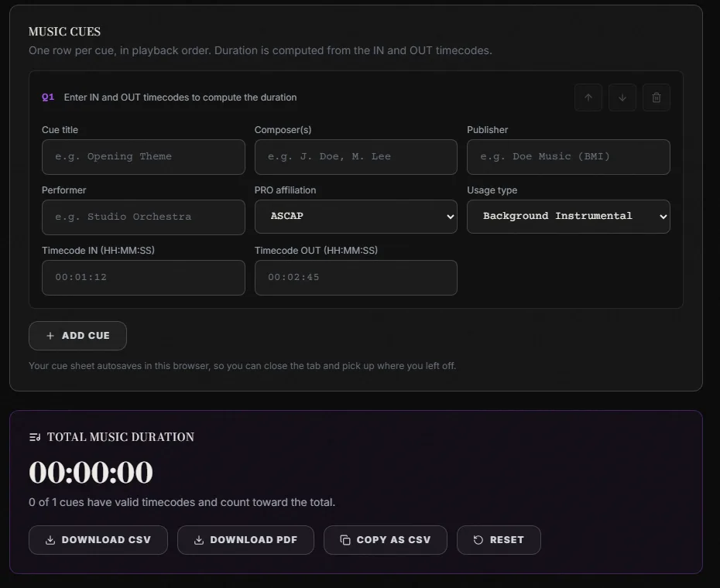Click the 'One row per cue' description
This screenshot has height=588, width=720.
tap(260, 50)
